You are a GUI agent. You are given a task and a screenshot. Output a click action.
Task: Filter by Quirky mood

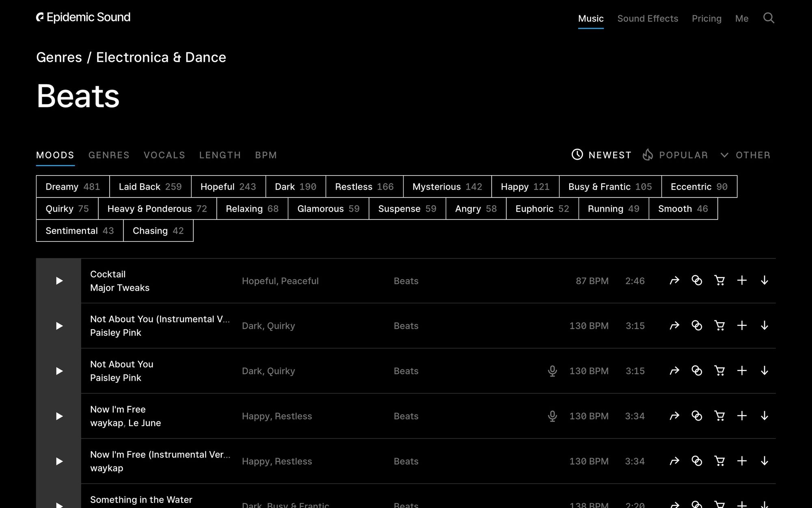tap(67, 208)
